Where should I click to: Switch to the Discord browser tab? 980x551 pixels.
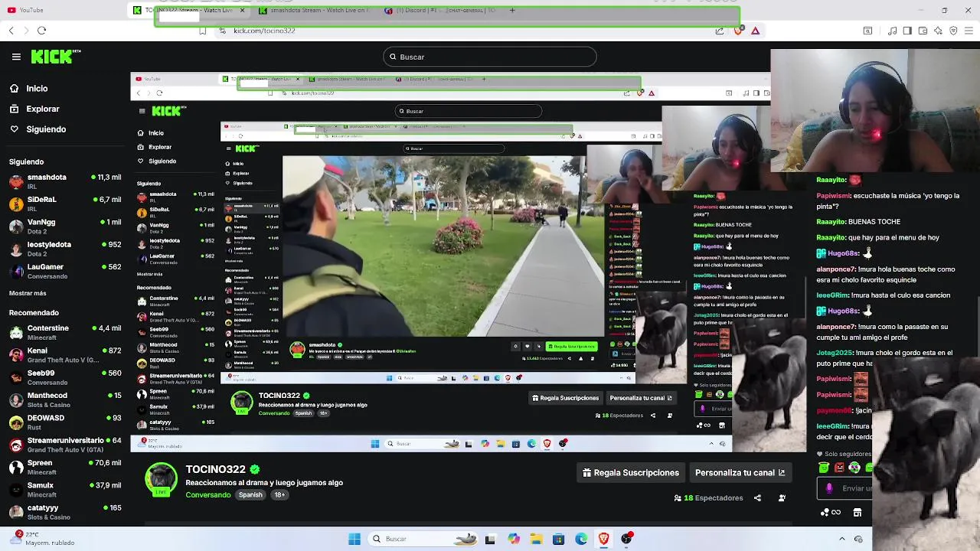[x=440, y=10]
